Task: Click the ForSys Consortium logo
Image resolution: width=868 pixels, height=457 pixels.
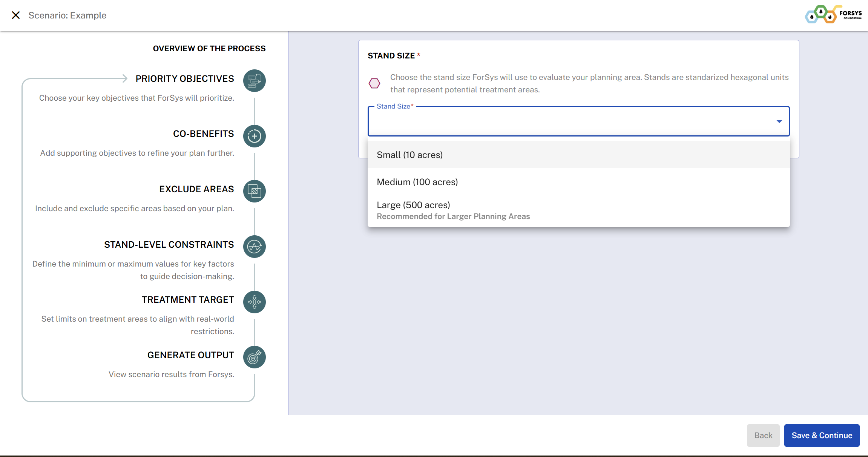Action: [833, 15]
